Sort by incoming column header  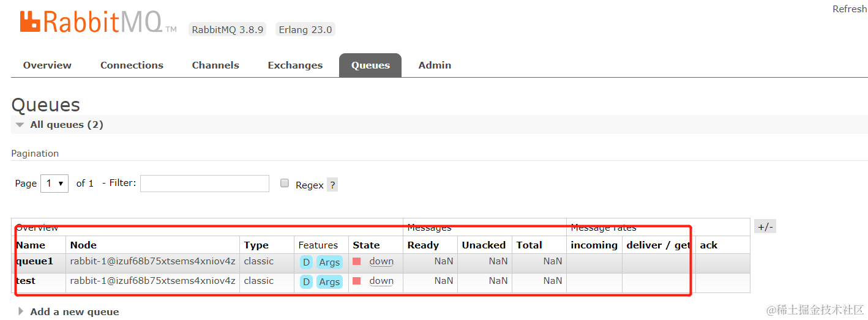click(x=594, y=245)
